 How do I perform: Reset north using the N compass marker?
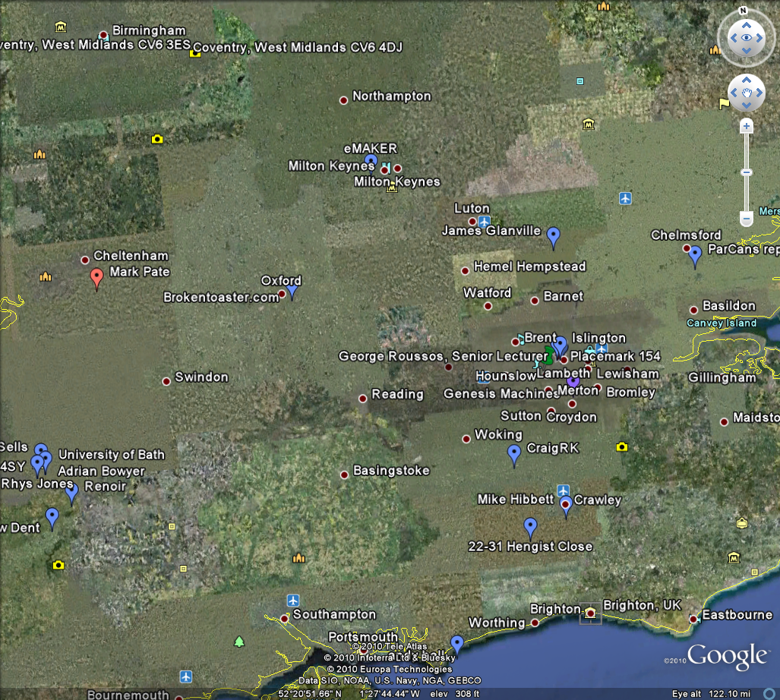coord(744,11)
